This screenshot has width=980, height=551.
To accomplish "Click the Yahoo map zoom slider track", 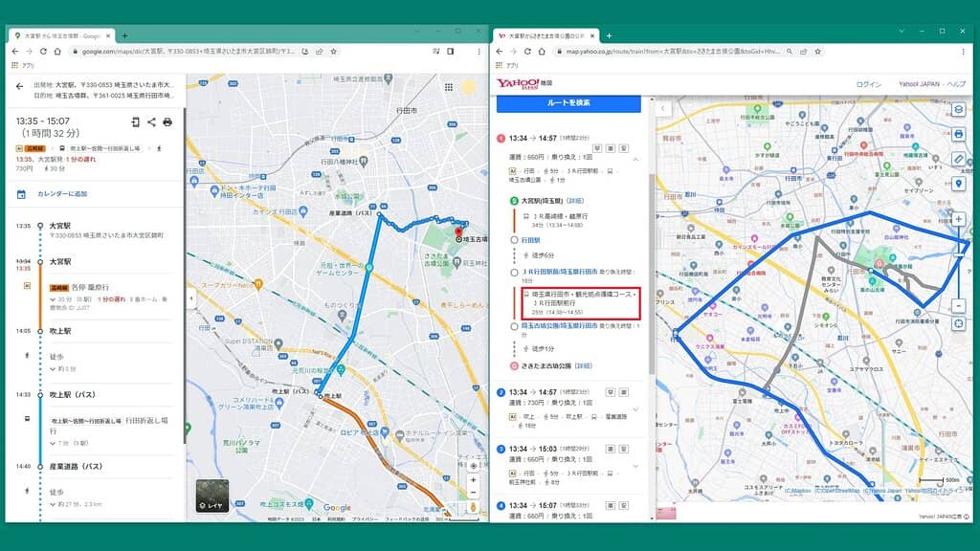I will [958, 263].
